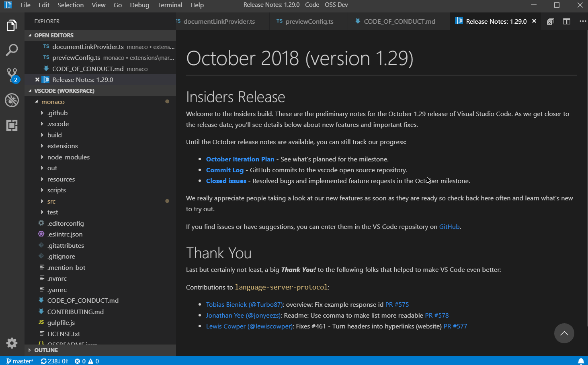Collapse the OPEN EDITORS section
The width and height of the screenshot is (588, 365).
55,35
